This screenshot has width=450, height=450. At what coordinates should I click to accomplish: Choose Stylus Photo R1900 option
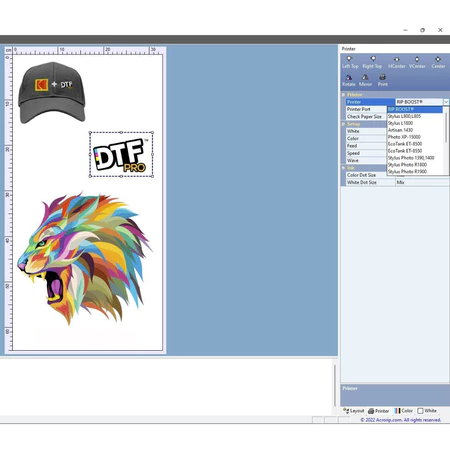(x=415, y=171)
